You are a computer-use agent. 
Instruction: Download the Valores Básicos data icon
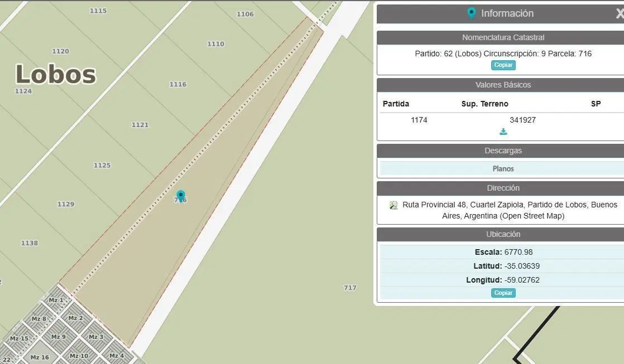(x=503, y=132)
